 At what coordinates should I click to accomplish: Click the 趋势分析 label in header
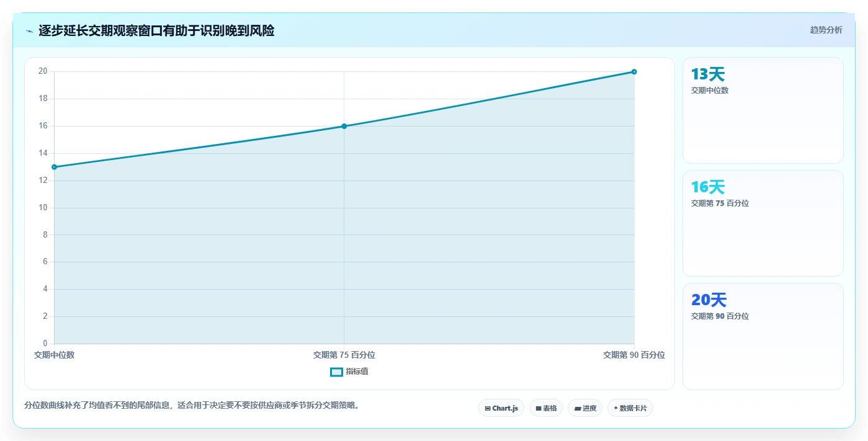(826, 30)
